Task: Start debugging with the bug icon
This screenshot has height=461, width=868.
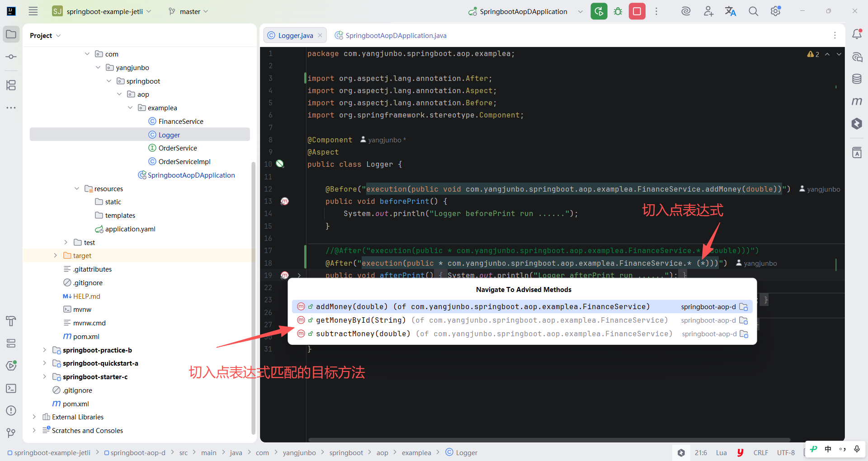Action: point(618,11)
